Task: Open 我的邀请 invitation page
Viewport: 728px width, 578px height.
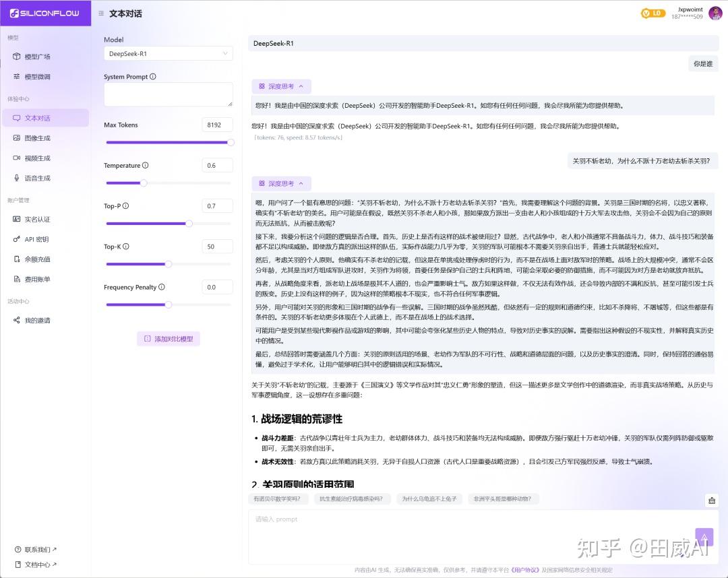Action: tap(38, 320)
